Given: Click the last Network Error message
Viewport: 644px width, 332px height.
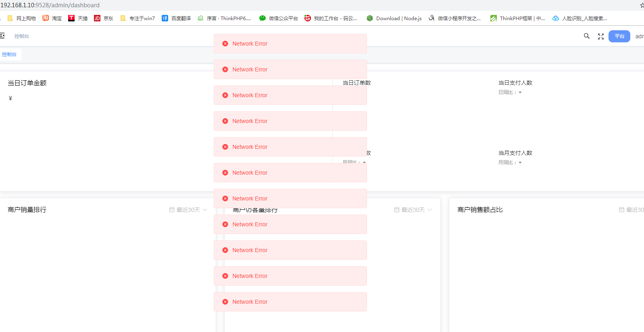Looking at the screenshot, I should [290, 302].
